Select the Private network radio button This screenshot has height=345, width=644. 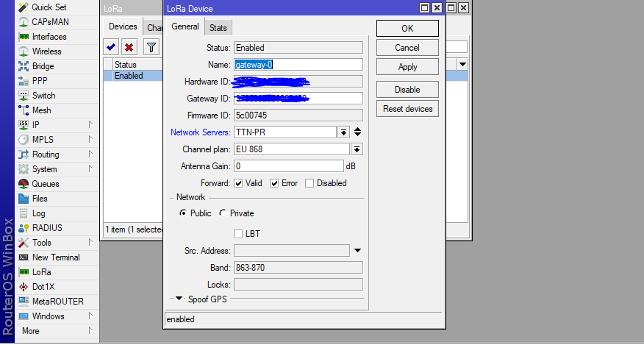point(223,213)
